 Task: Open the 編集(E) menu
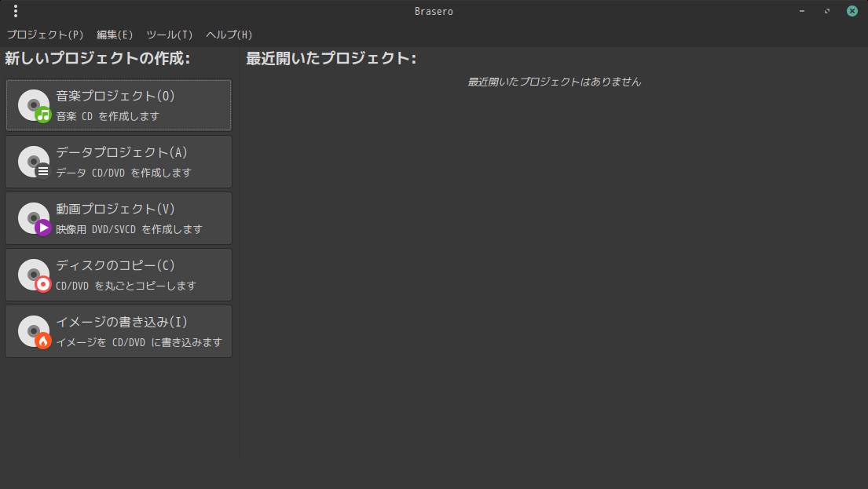tap(115, 35)
